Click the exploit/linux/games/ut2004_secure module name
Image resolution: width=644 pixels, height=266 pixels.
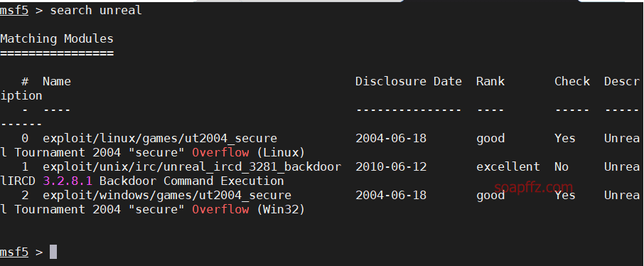coord(160,139)
